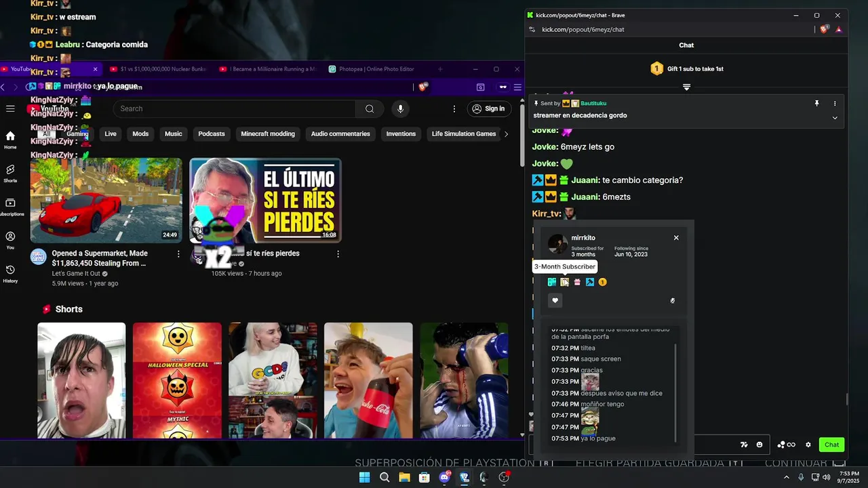Open File Explorer from taskbar

click(404, 477)
